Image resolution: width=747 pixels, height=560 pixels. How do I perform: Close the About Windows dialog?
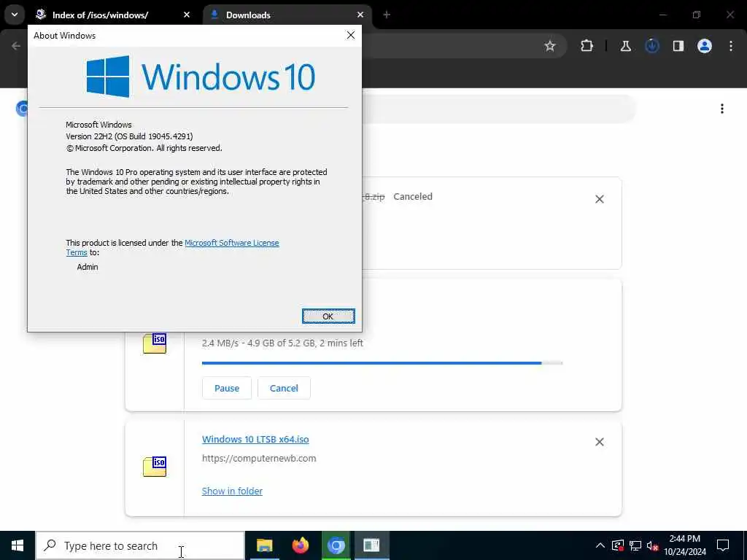351,35
